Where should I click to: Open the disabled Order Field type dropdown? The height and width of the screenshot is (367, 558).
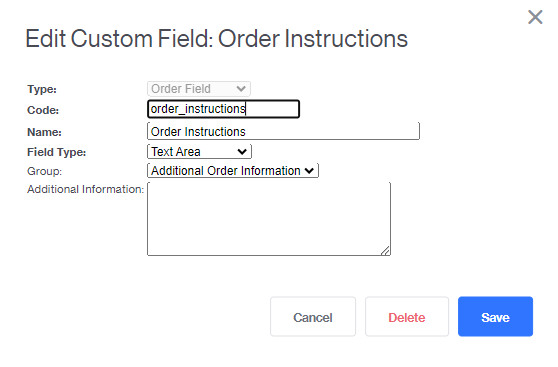click(x=199, y=89)
